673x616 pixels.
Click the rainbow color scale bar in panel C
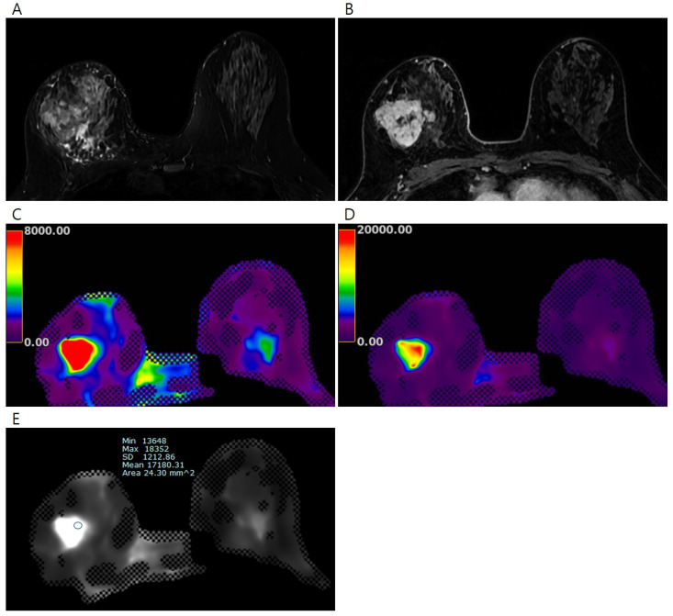tap(16, 286)
